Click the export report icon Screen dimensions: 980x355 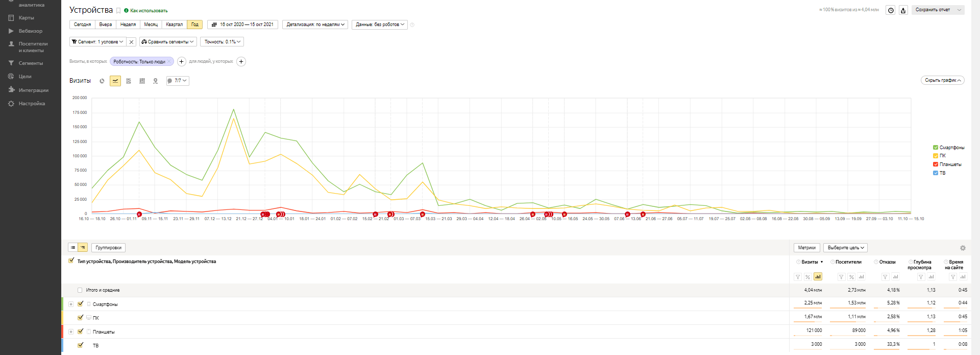pos(903,10)
